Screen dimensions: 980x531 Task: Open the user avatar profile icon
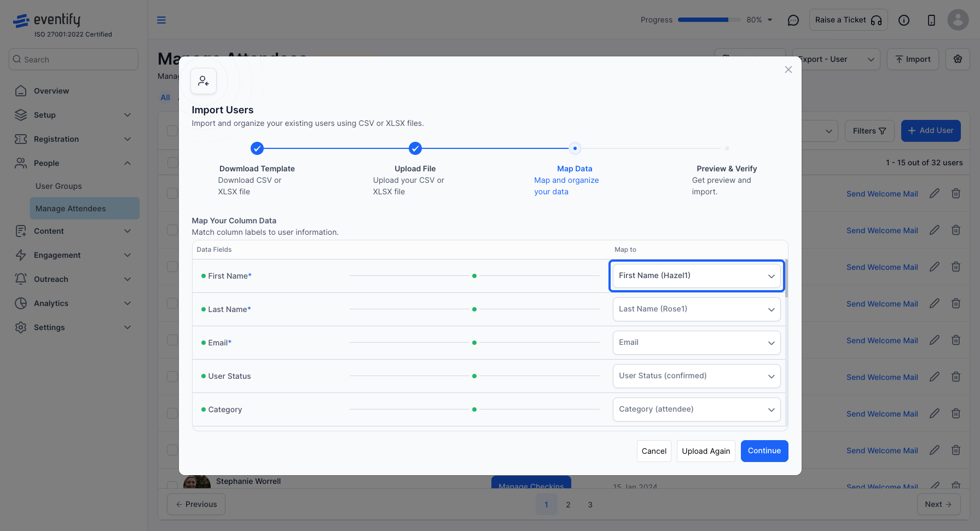click(x=958, y=20)
